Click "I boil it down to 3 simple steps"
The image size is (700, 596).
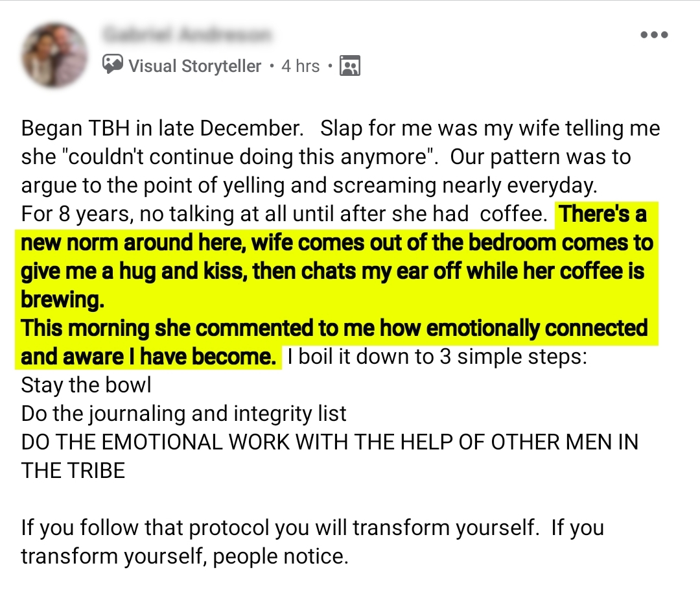click(x=437, y=357)
